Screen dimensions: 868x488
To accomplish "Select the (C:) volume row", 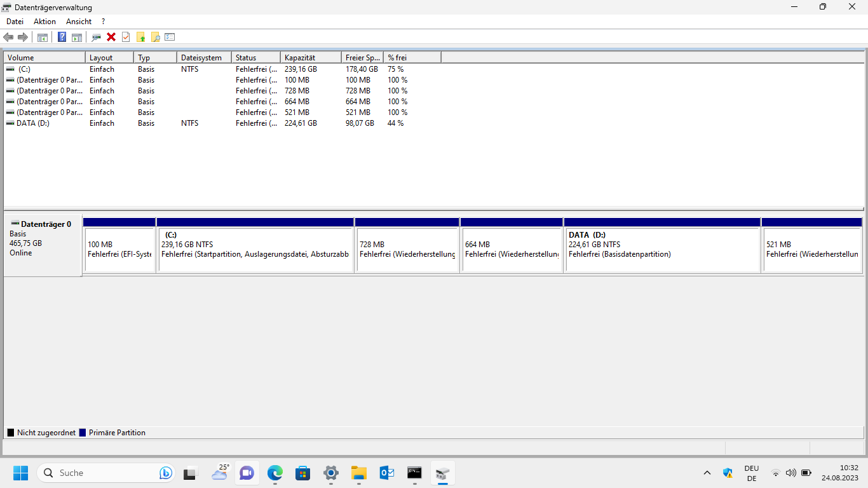I will pyautogui.click(x=222, y=69).
